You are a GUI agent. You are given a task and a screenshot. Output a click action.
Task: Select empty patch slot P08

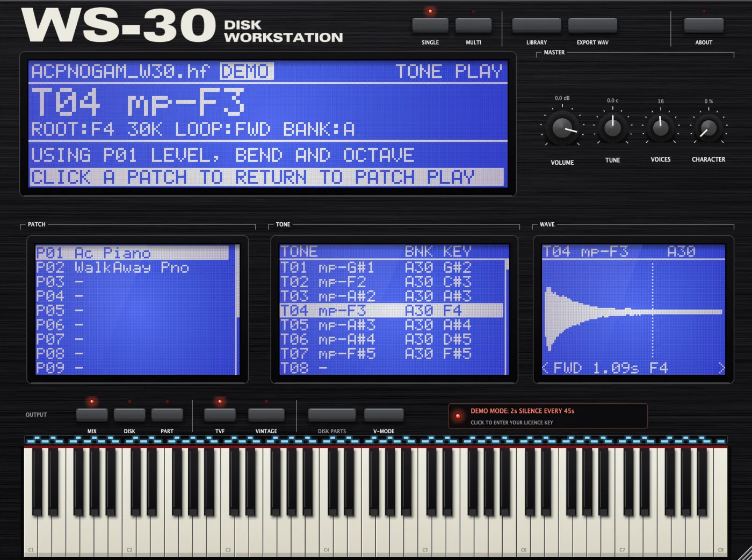coord(132,354)
